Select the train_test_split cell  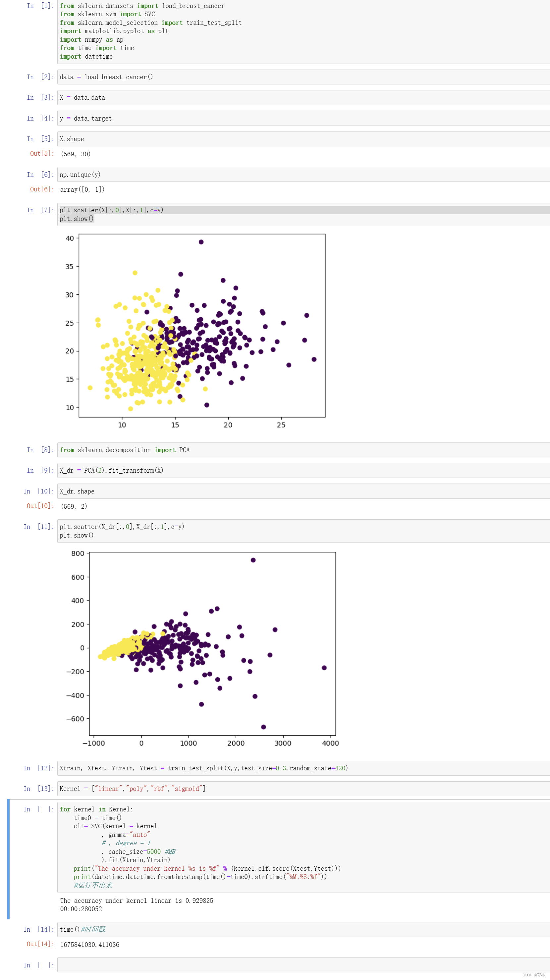(x=303, y=768)
